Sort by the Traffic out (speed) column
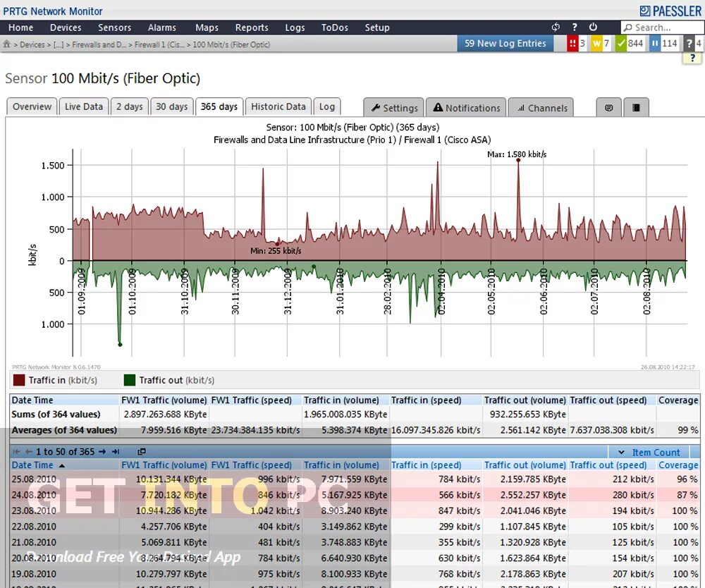705x588 pixels. coord(608,465)
